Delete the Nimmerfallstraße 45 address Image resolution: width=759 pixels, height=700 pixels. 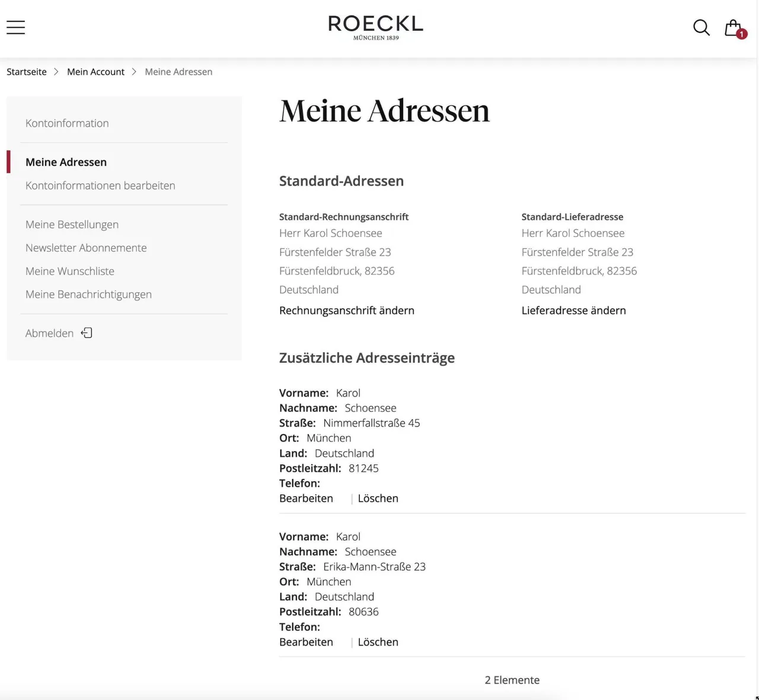click(378, 498)
